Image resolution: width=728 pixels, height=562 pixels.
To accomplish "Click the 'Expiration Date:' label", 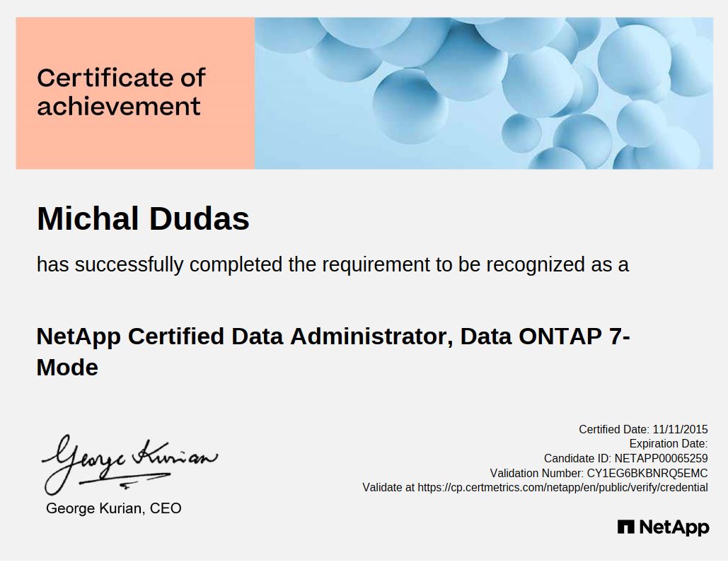I will [668, 444].
